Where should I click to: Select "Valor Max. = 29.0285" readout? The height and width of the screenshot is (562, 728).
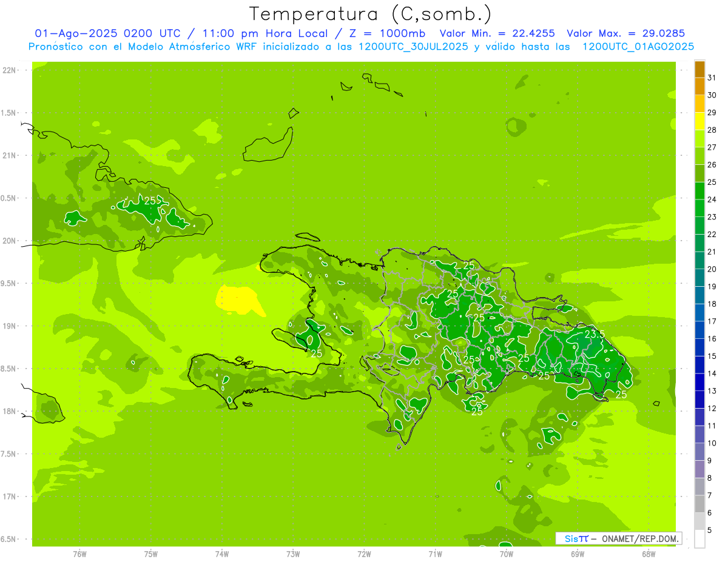(x=625, y=33)
